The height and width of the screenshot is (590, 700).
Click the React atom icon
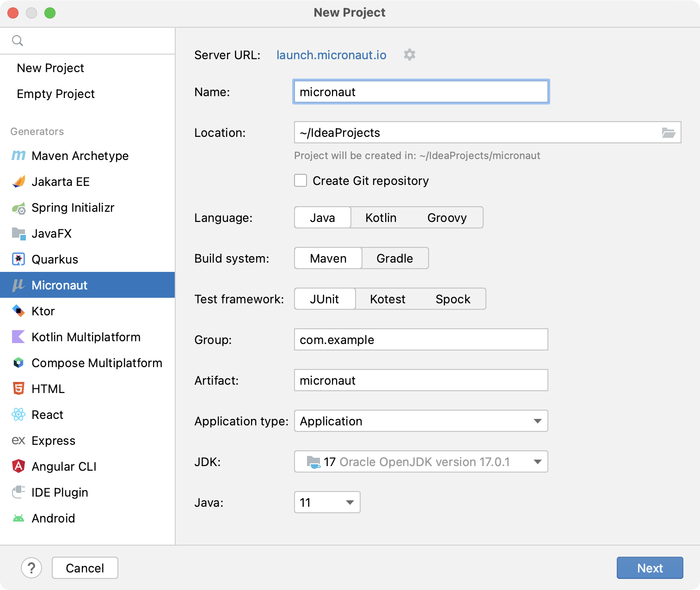click(x=18, y=415)
